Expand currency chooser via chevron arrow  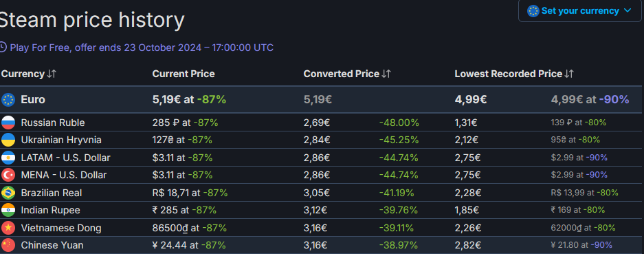tap(627, 11)
